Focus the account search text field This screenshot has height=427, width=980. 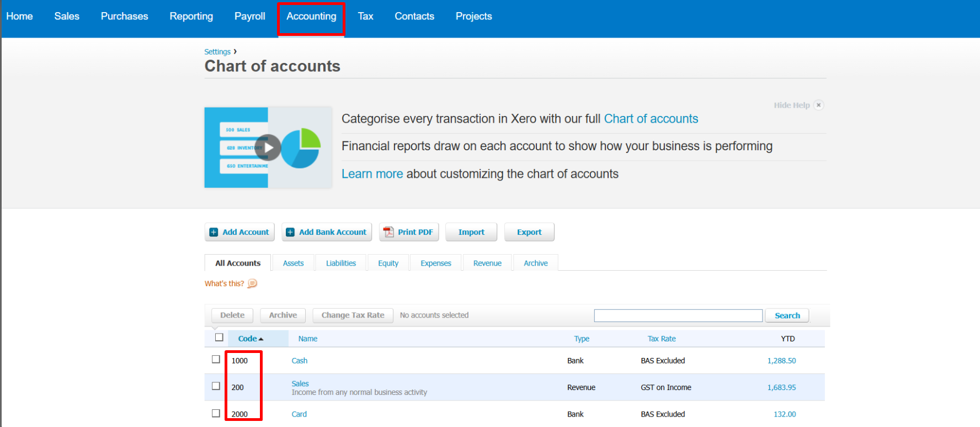(678, 315)
